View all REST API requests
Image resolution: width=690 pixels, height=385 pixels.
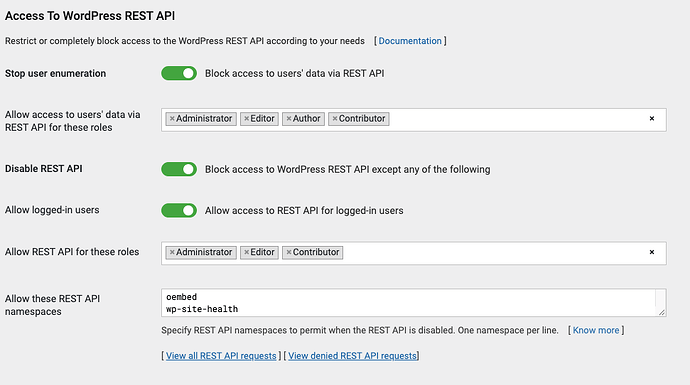tap(221, 356)
